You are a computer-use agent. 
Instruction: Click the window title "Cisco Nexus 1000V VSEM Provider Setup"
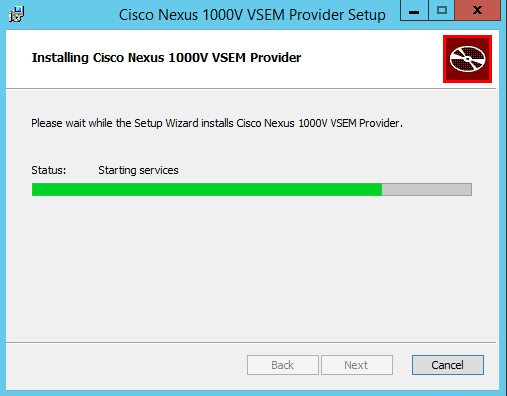[x=252, y=15]
